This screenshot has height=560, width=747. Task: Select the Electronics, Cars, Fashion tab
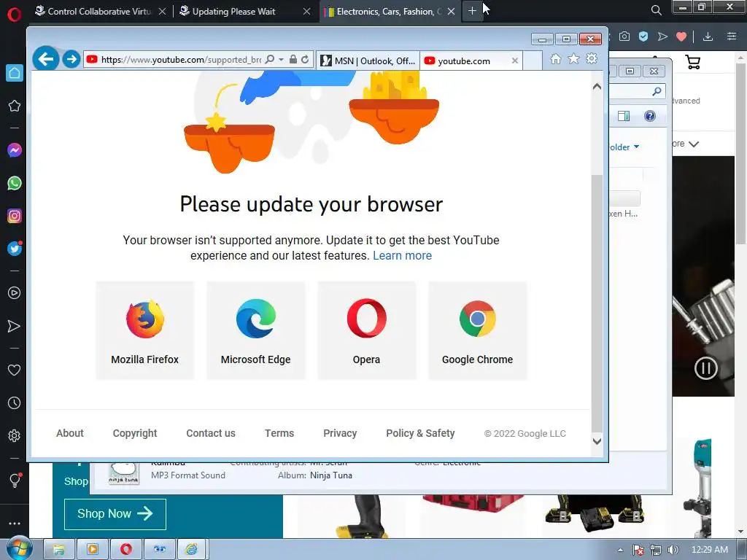tap(390, 12)
